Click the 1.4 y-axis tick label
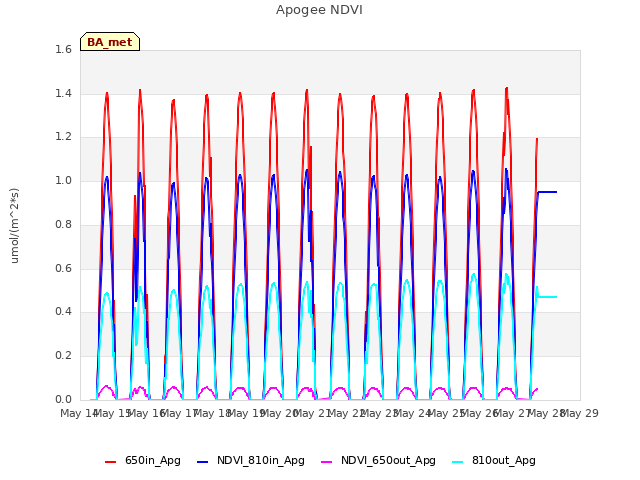 [x=63, y=93]
